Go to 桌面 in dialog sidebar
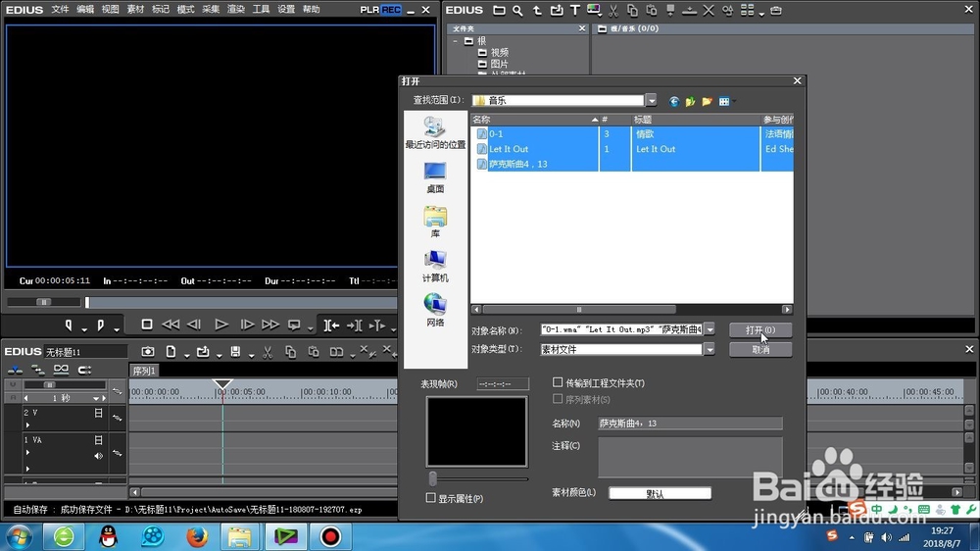The image size is (980, 551). [435, 177]
